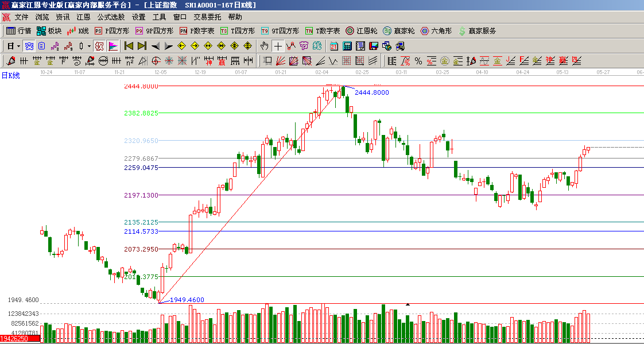
Task: Click the calculator icon in toolbar
Action: pyautogui.click(x=347, y=46)
